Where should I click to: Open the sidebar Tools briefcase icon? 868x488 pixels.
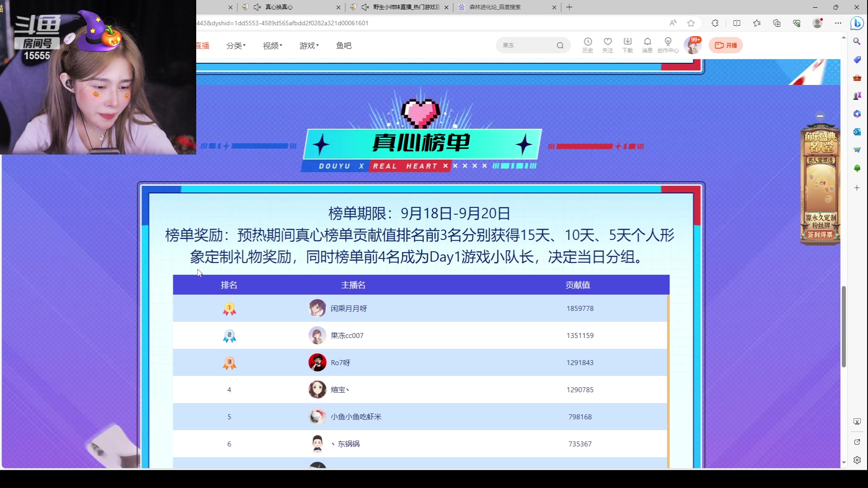coord(857,78)
